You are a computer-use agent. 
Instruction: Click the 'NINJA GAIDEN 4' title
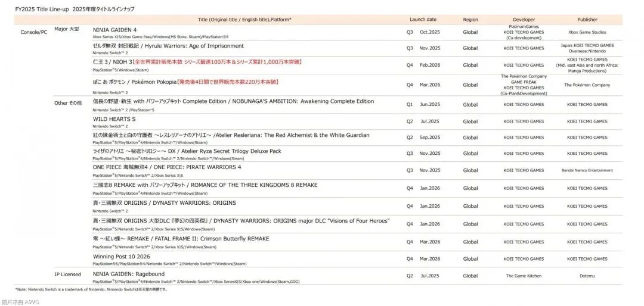pos(114,30)
